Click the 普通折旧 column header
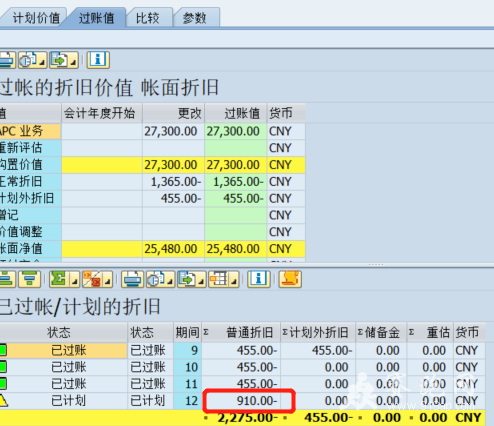Image resolution: width=494 pixels, height=426 pixels. coord(241,333)
